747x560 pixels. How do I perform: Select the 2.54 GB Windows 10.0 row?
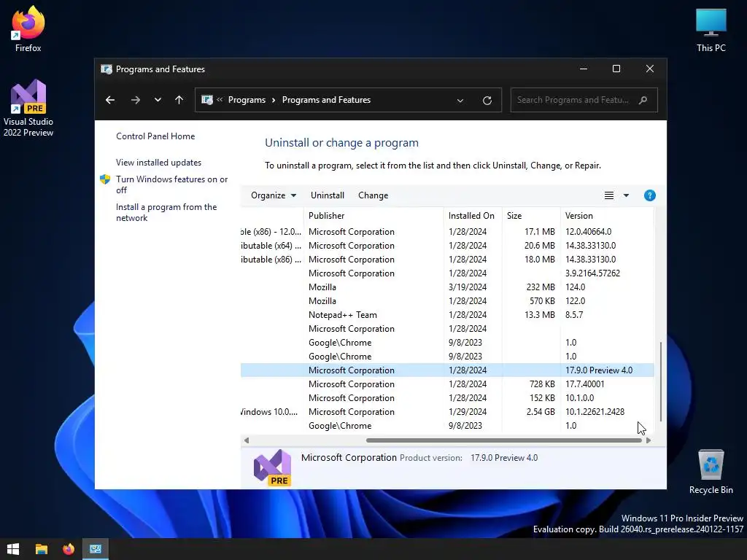447,412
